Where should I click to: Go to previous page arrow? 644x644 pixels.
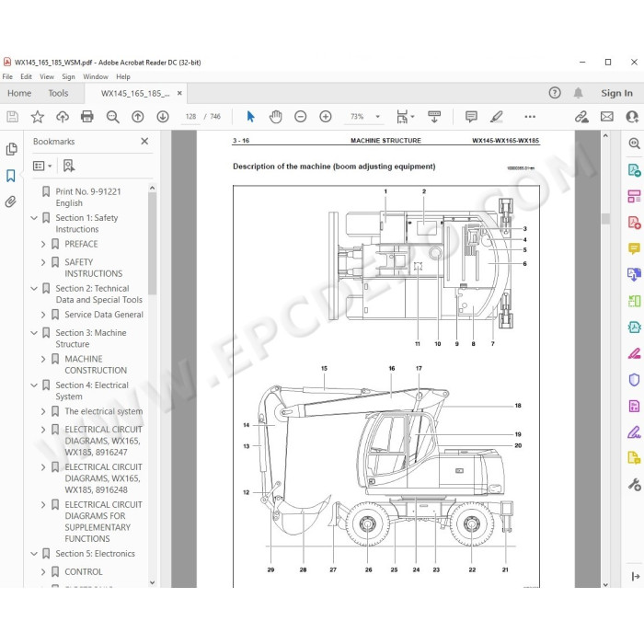[138, 117]
